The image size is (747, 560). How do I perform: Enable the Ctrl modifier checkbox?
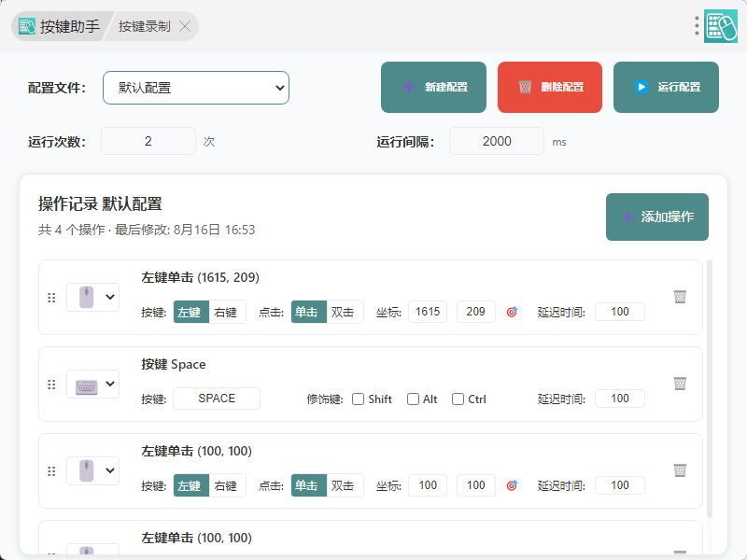tap(458, 399)
